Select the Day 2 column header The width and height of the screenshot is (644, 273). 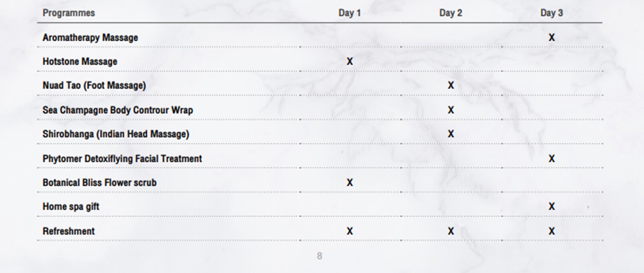pos(451,13)
